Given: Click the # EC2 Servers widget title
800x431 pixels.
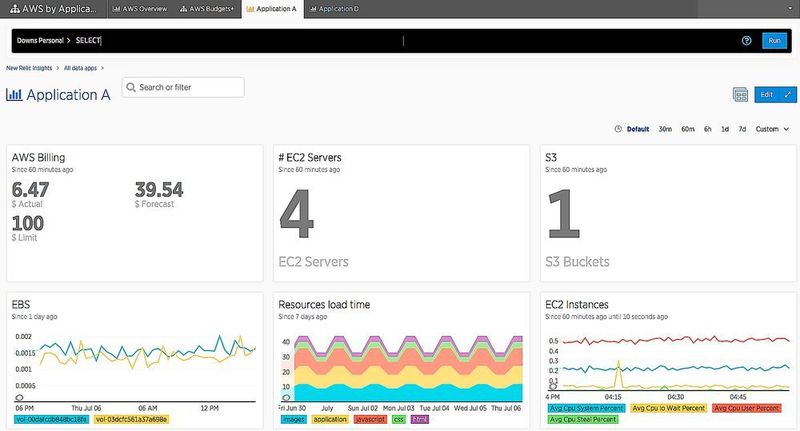Looking at the screenshot, I should coord(310,158).
